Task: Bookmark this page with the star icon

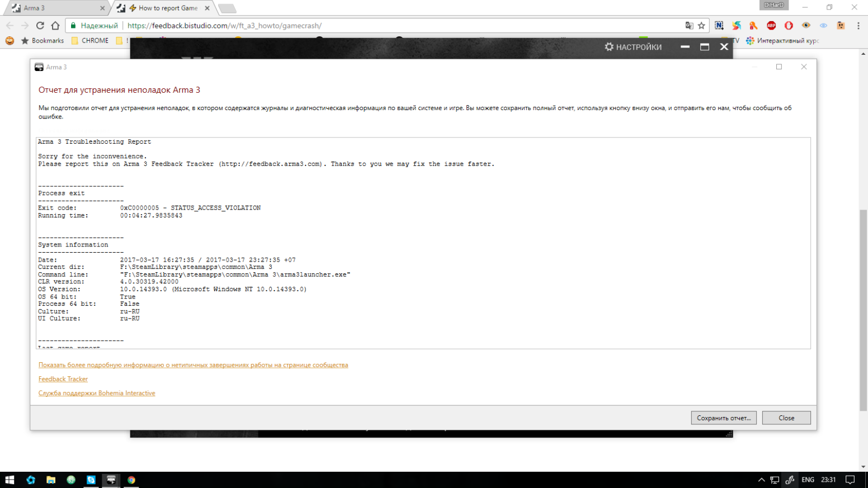Action: [x=701, y=26]
